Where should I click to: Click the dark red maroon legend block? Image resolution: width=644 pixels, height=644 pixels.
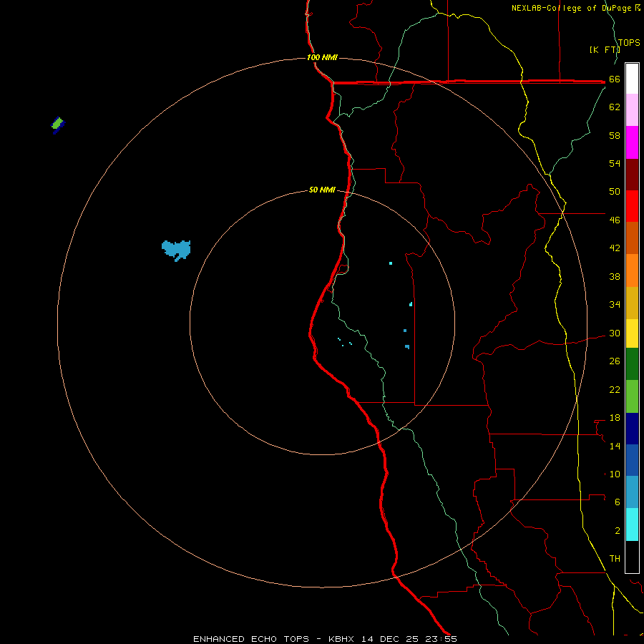(x=632, y=175)
